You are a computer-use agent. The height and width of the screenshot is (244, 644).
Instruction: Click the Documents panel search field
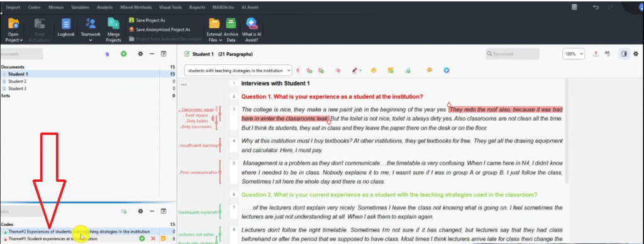pos(21,54)
